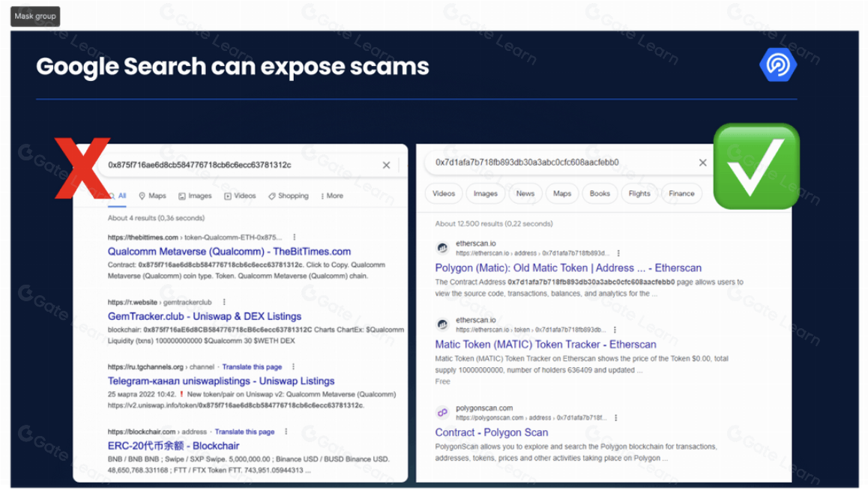Image resolution: width=868 pixels, height=499 pixels.
Task: Click the red X mark graphic
Action: coord(82,168)
